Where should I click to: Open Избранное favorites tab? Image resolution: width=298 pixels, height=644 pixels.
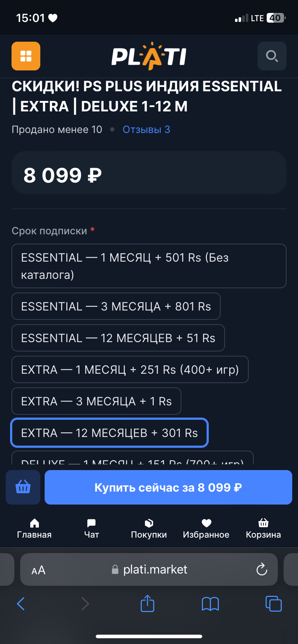click(206, 528)
